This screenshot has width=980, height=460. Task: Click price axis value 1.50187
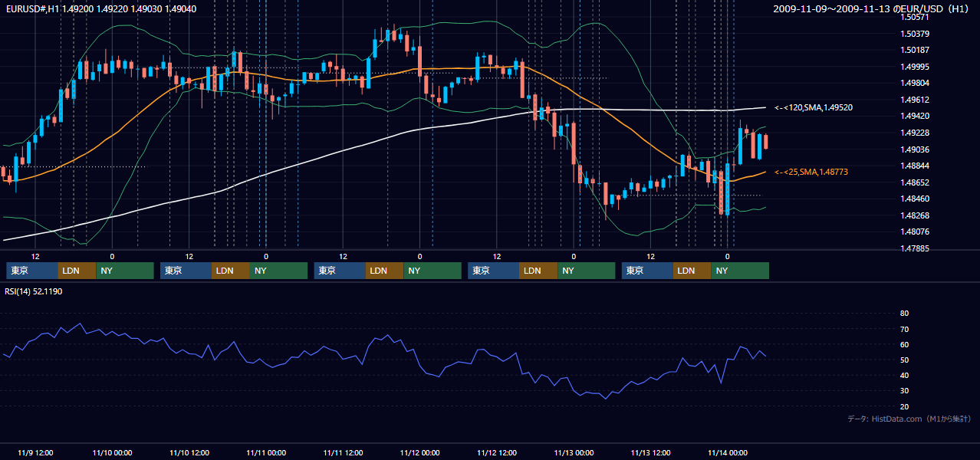tap(915, 50)
